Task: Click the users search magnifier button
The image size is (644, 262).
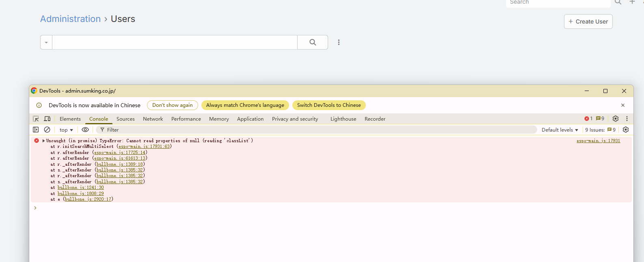Action: click(313, 42)
